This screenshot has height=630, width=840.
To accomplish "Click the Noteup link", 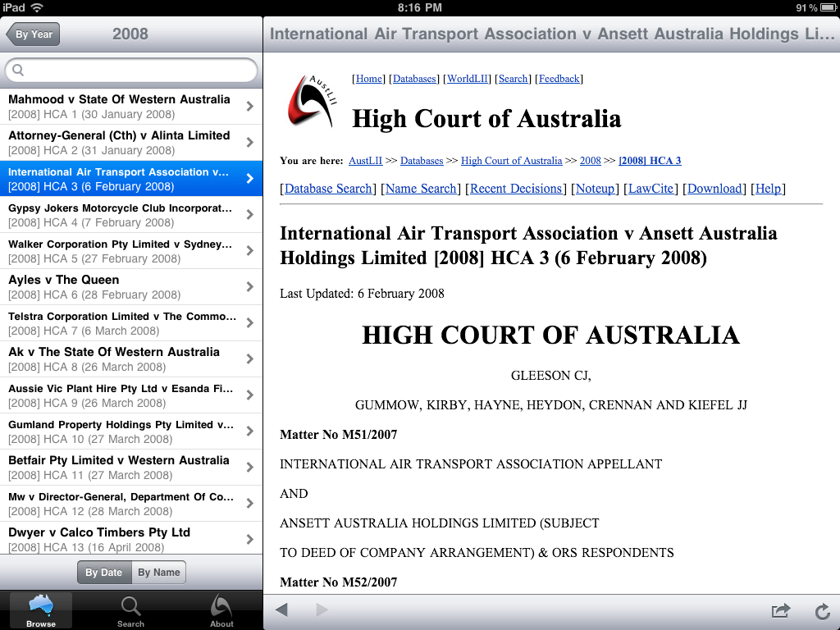I will click(x=595, y=189).
